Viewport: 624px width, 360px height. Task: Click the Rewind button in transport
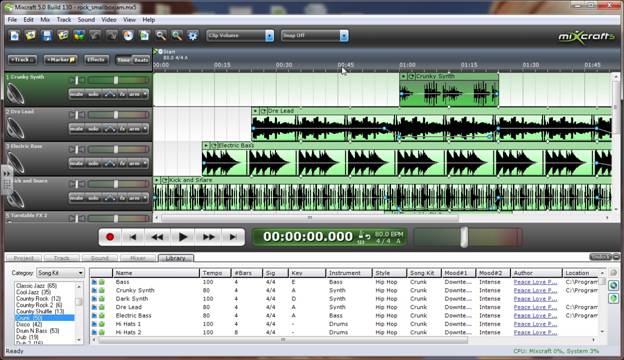tap(157, 237)
